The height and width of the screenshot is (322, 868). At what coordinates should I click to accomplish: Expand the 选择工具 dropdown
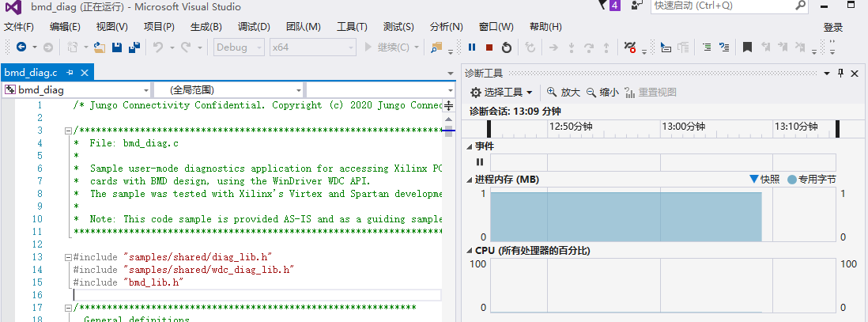tap(501, 92)
